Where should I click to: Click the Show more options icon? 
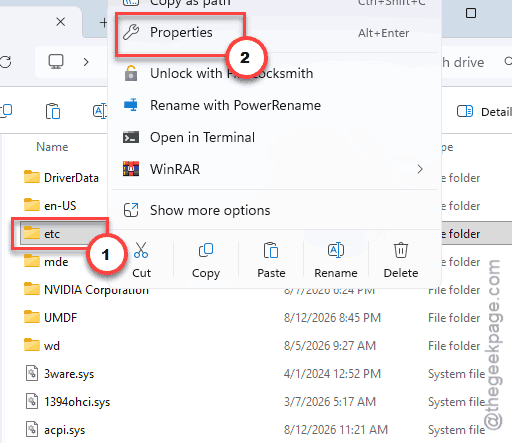point(131,210)
